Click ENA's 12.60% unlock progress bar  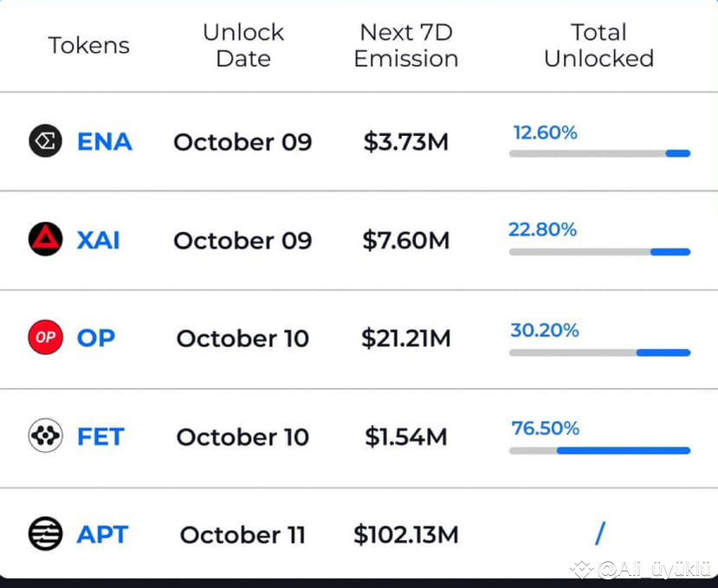pyautogui.click(x=599, y=153)
